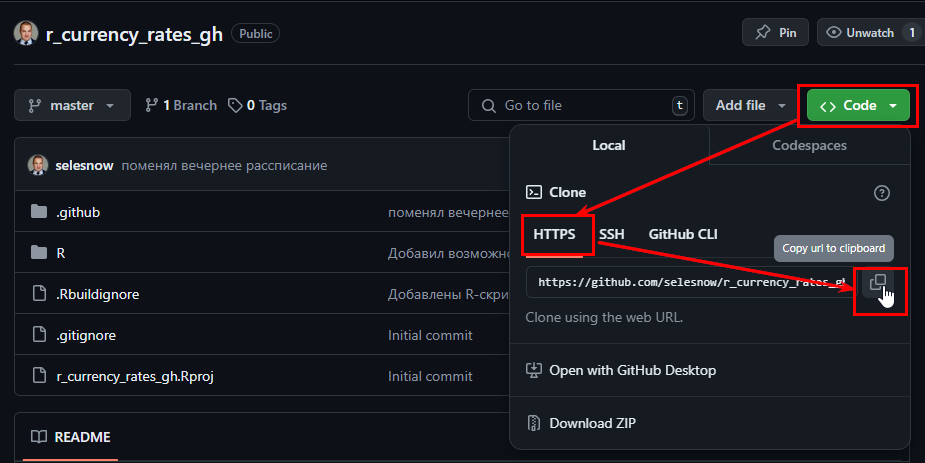Open the selesnow author link

point(84,165)
